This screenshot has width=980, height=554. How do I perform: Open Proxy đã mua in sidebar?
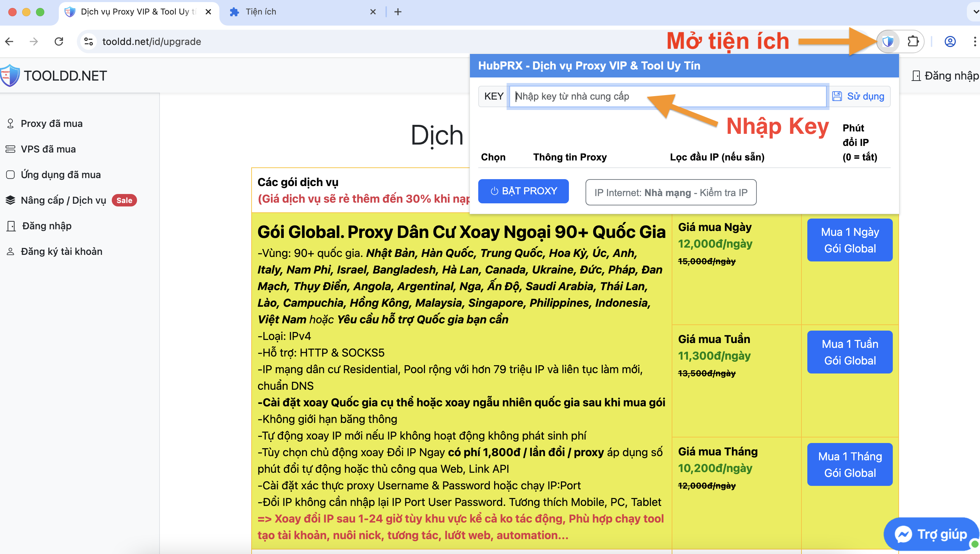(52, 124)
